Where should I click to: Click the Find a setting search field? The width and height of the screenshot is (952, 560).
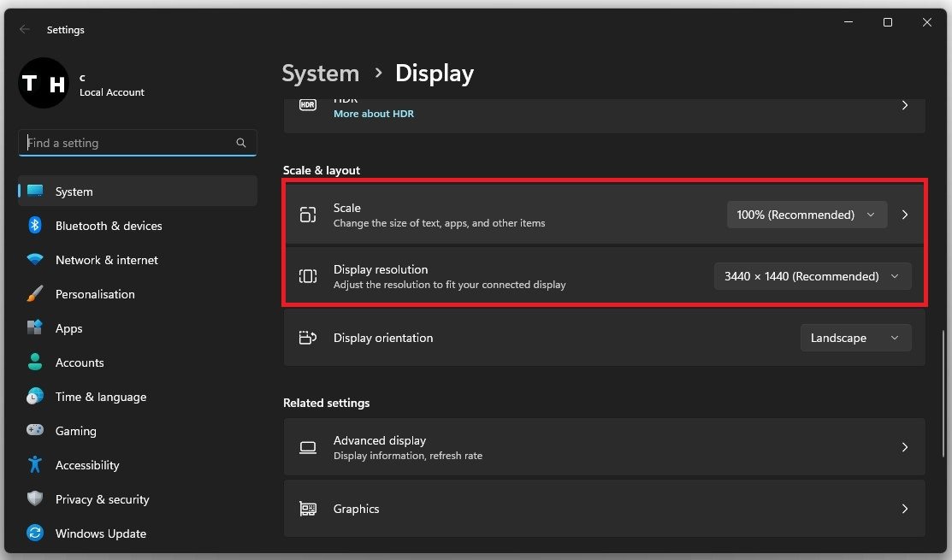(x=128, y=143)
